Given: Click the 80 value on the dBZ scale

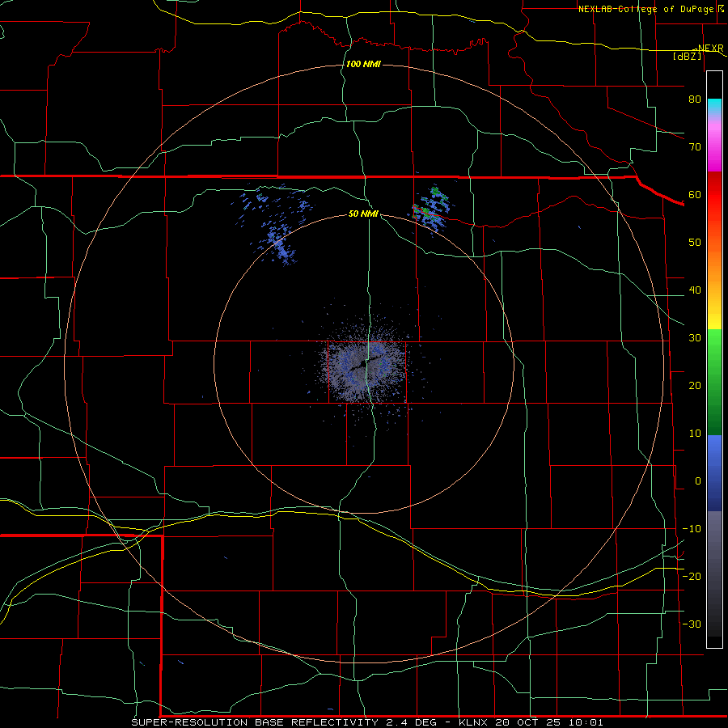Looking at the screenshot, I should [x=695, y=99].
